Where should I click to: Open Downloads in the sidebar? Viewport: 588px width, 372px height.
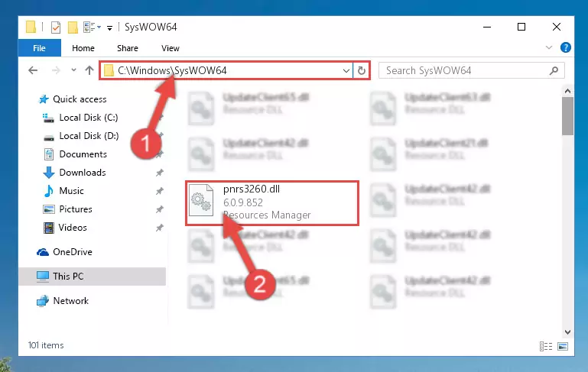coord(74,173)
